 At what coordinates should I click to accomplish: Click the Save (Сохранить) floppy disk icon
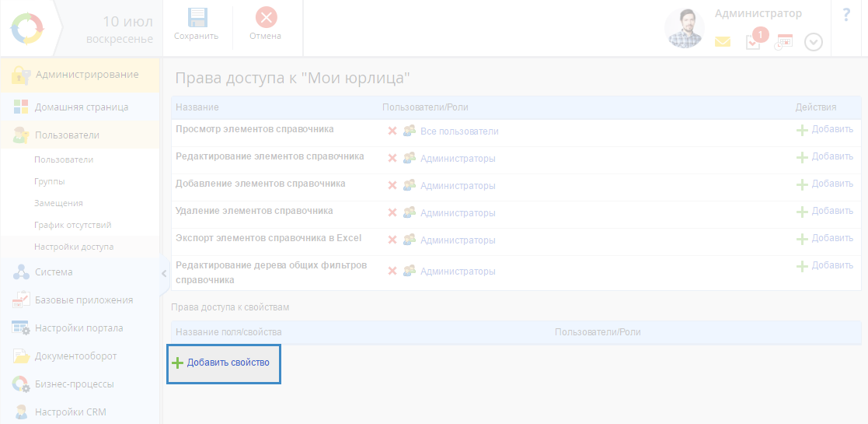196,19
